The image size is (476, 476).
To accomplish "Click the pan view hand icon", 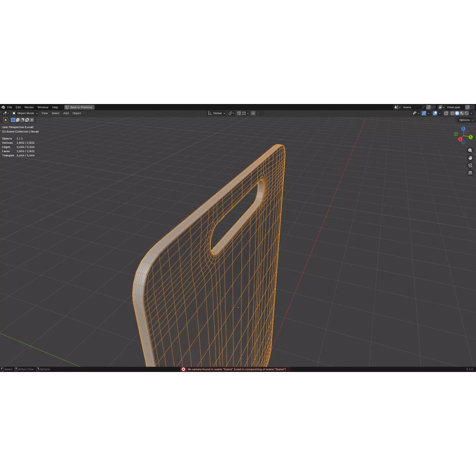I will coord(470,158).
